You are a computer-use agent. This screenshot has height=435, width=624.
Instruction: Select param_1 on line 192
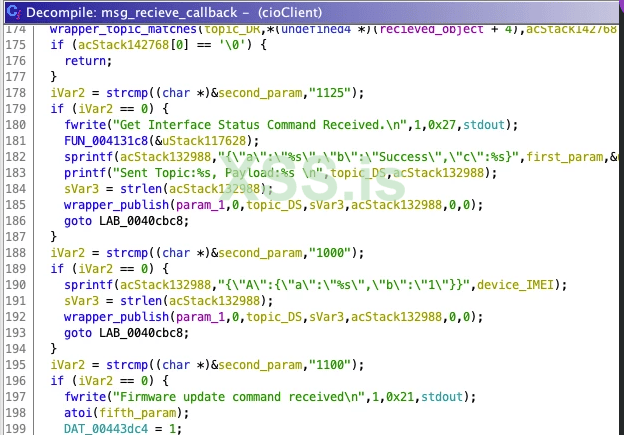pyautogui.click(x=200, y=317)
